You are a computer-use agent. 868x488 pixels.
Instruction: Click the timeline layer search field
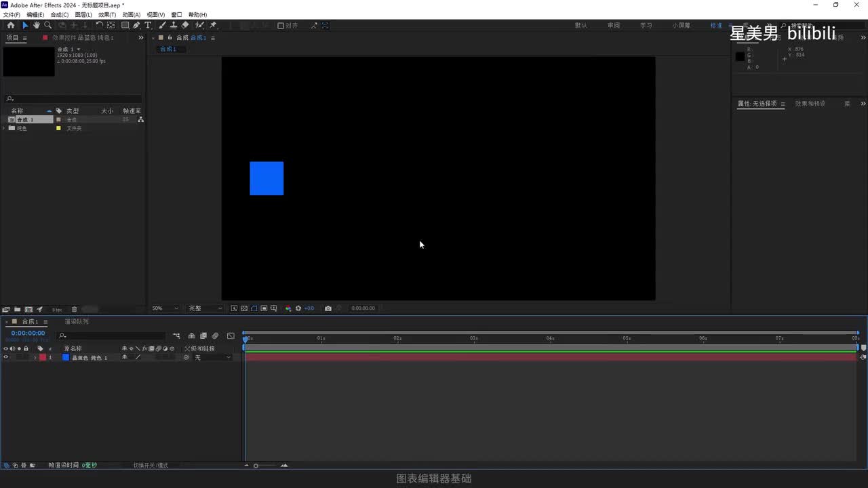coord(112,335)
